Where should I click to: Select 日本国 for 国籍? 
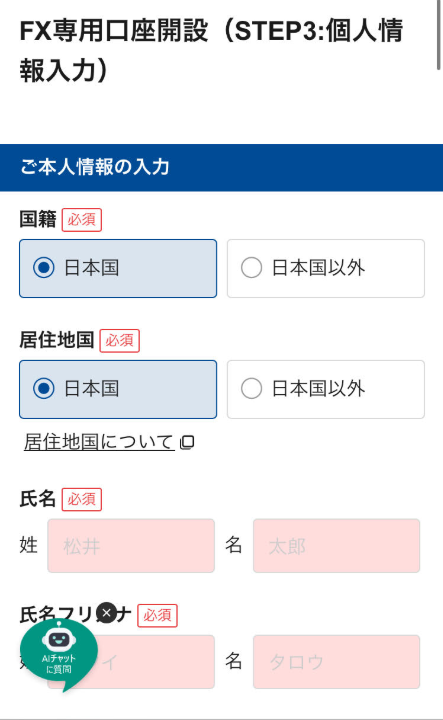click(118, 269)
